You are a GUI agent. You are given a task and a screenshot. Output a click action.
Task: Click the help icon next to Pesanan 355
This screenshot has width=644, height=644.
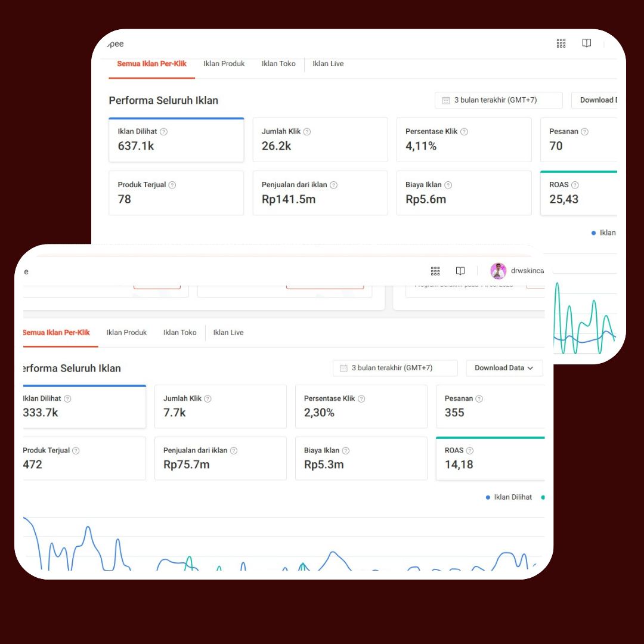[479, 399]
